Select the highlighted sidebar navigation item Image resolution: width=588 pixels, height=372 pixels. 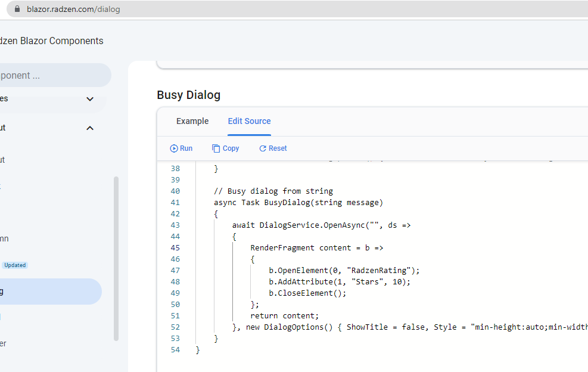pos(51,292)
